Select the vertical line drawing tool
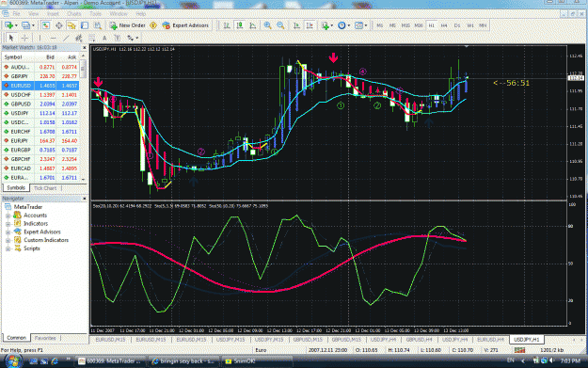Viewport: 588px width, 368px height. pyautogui.click(x=40, y=38)
